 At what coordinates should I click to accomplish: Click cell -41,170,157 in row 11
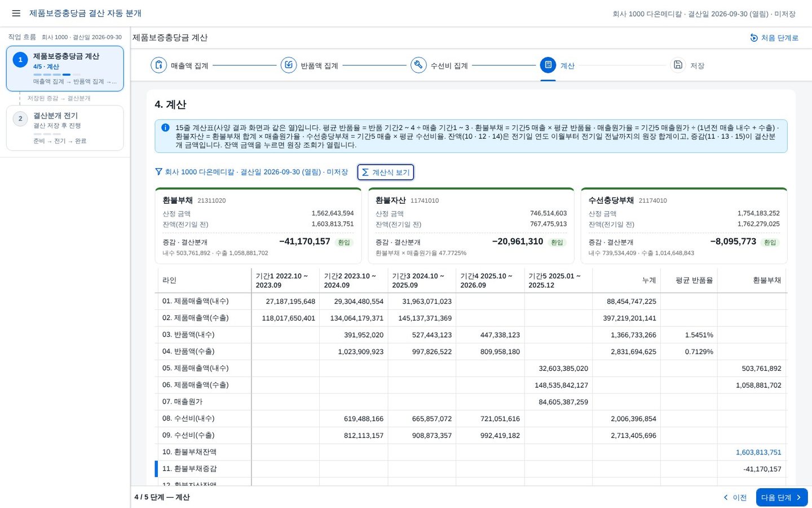[762, 469]
